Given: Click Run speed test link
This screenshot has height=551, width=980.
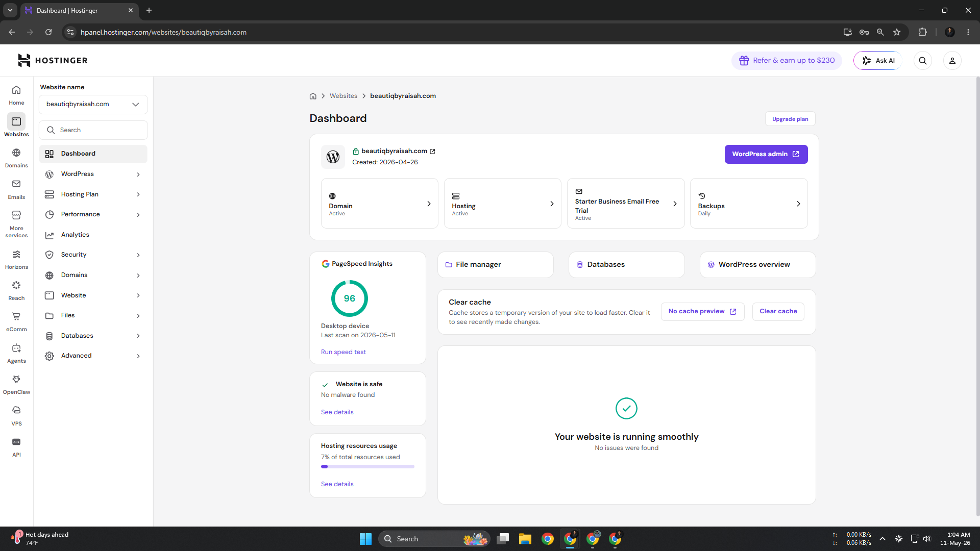Looking at the screenshot, I should click(x=343, y=353).
